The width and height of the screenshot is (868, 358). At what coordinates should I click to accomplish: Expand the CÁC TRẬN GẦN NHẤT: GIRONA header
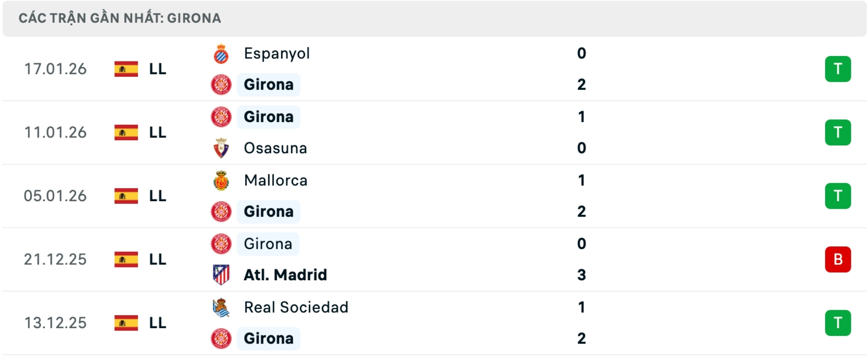(x=120, y=18)
